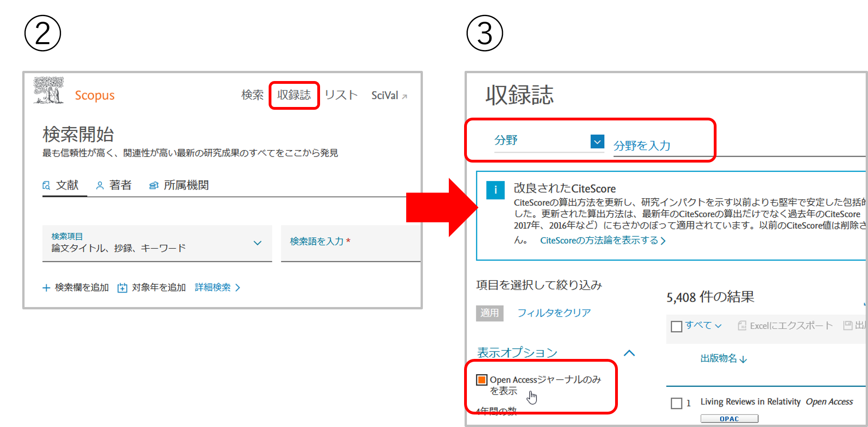Tick the すべて select-all checkbox
This screenshot has width=868, height=427.
(677, 327)
